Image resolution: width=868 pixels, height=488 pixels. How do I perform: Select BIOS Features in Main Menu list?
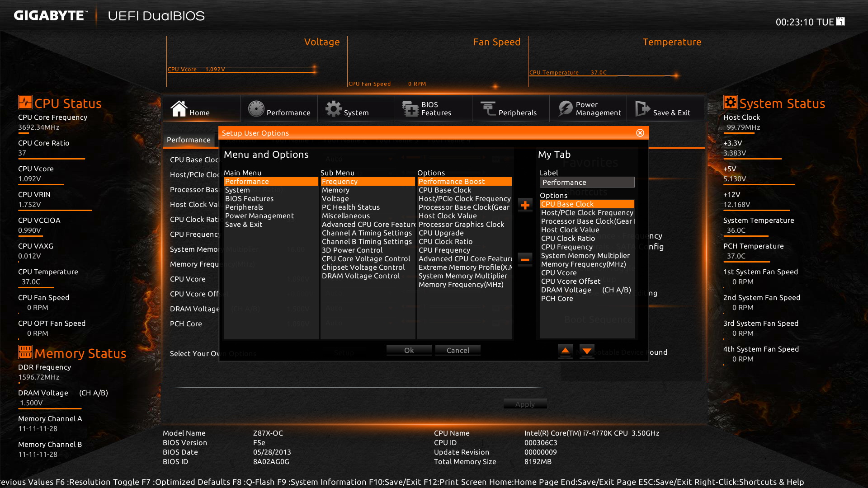(271, 199)
